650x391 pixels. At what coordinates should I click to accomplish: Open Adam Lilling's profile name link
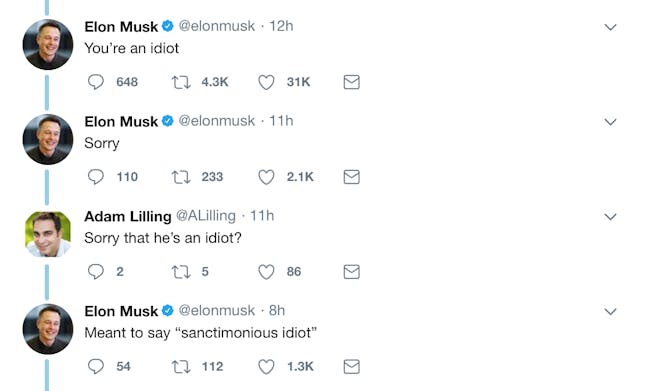click(x=128, y=216)
